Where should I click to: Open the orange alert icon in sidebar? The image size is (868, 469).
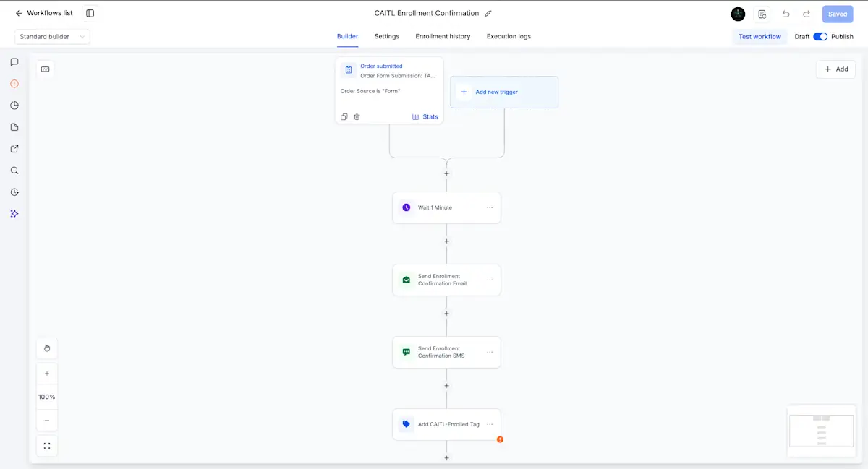pos(14,84)
